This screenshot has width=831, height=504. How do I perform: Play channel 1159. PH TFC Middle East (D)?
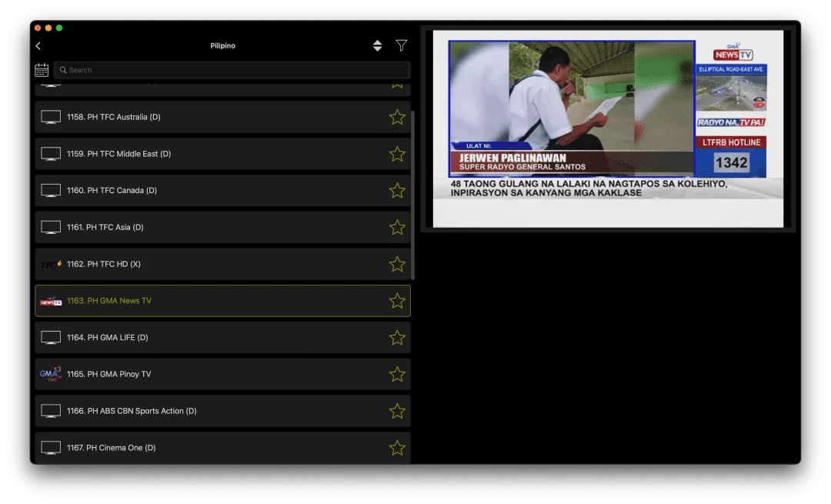click(222, 154)
